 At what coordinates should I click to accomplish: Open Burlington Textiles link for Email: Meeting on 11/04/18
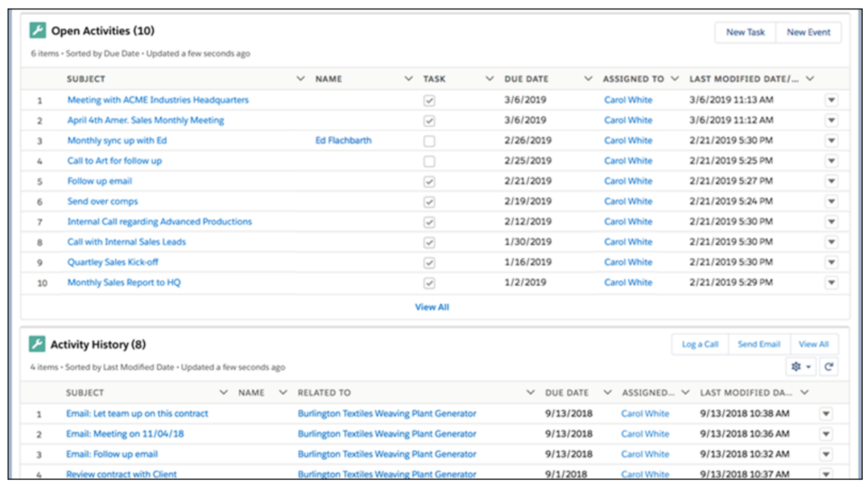coord(387,434)
